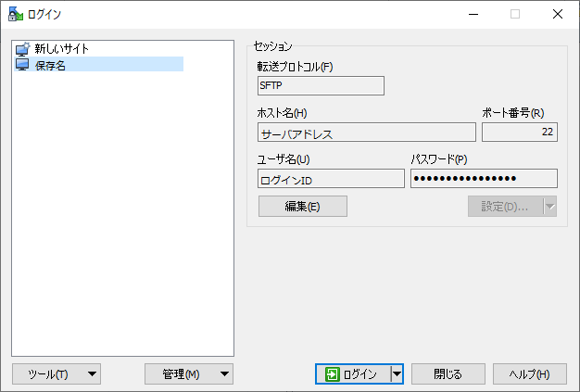This screenshot has width=580, height=392.
Task: Expand the arrow beside 設定(D) button
Action: 550,206
